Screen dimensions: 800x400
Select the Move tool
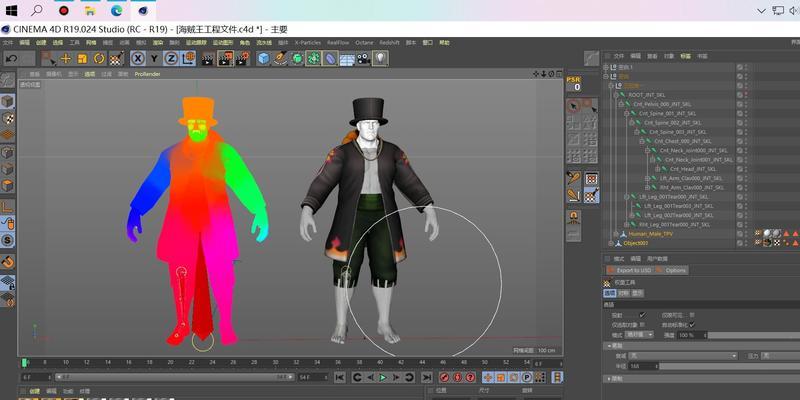tap(66, 59)
